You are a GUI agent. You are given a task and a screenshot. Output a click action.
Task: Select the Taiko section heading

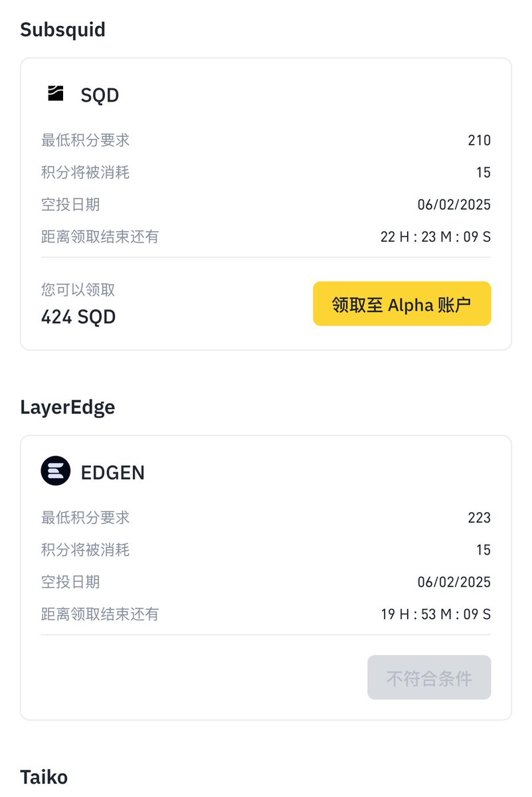pos(44,776)
